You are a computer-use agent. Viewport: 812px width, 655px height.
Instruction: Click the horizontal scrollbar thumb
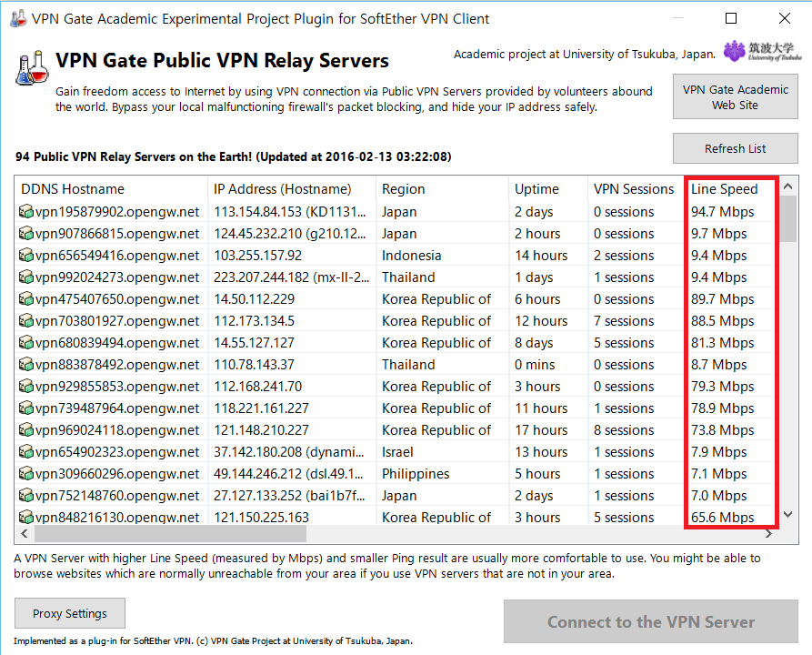170,533
